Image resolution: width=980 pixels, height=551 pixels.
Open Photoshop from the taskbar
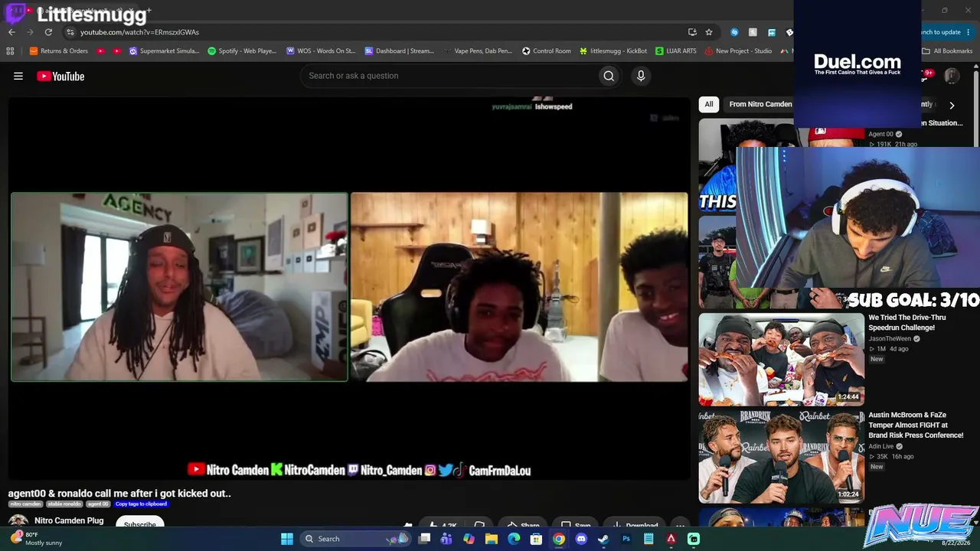coord(626,539)
